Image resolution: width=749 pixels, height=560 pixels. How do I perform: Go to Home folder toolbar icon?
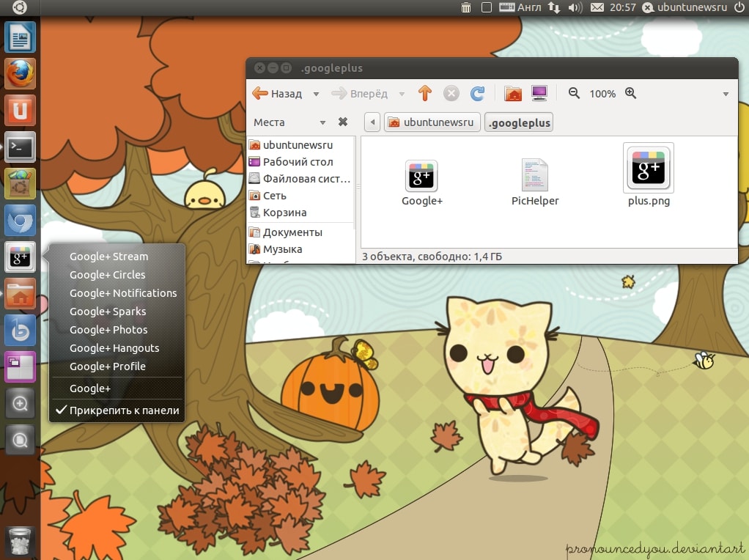tap(513, 93)
